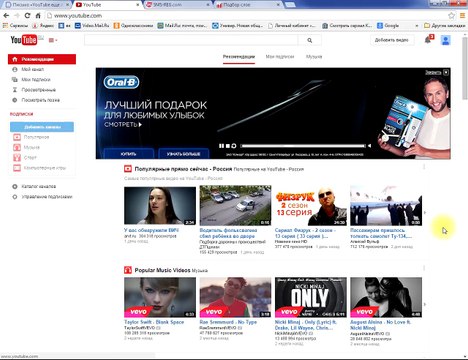Open the Google bookmark
468x360 pixels.
pyautogui.click(x=388, y=25)
